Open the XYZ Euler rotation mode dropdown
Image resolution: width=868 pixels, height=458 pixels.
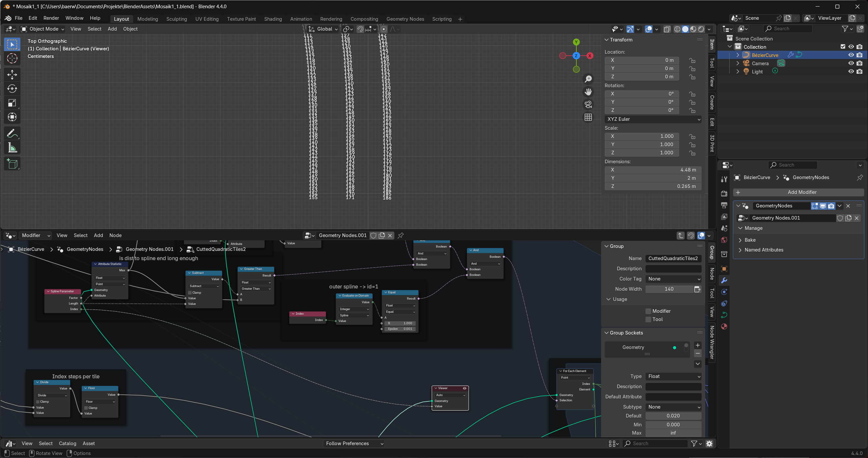[653, 119]
